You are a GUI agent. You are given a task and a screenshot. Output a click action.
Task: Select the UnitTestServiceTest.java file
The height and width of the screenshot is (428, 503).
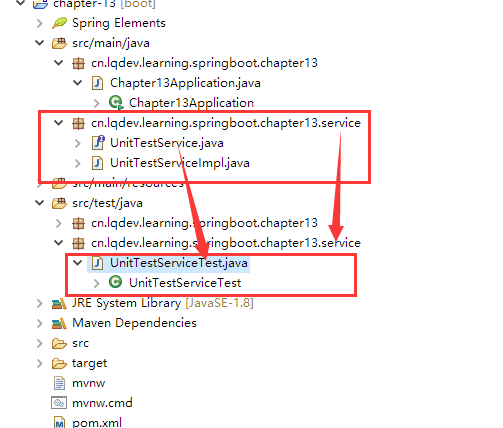click(179, 263)
